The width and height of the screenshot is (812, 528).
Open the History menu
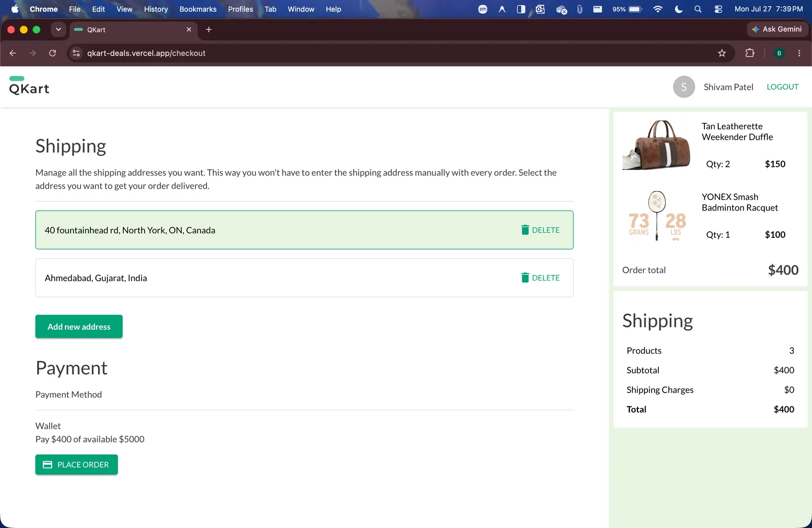click(156, 9)
